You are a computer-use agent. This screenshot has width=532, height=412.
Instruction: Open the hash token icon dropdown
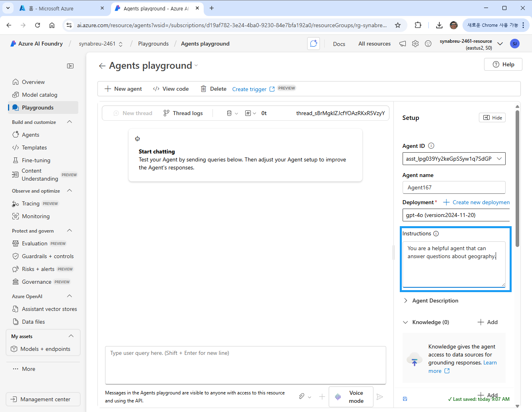(250, 113)
